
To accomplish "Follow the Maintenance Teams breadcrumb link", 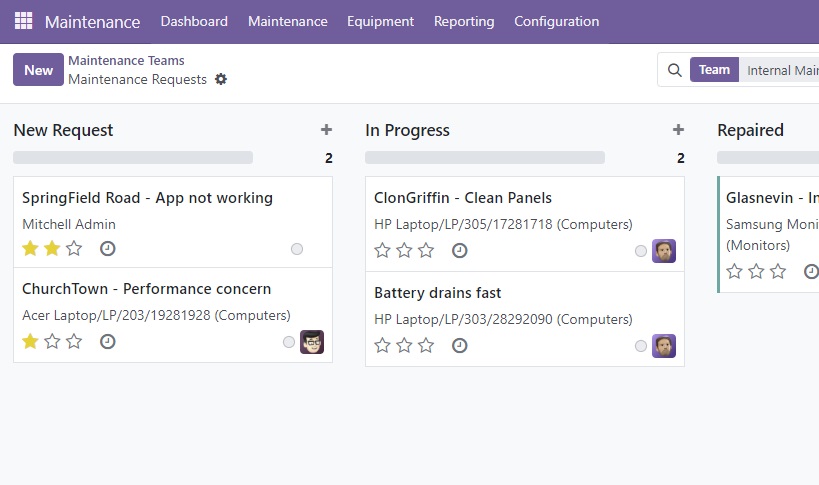I will [126, 61].
